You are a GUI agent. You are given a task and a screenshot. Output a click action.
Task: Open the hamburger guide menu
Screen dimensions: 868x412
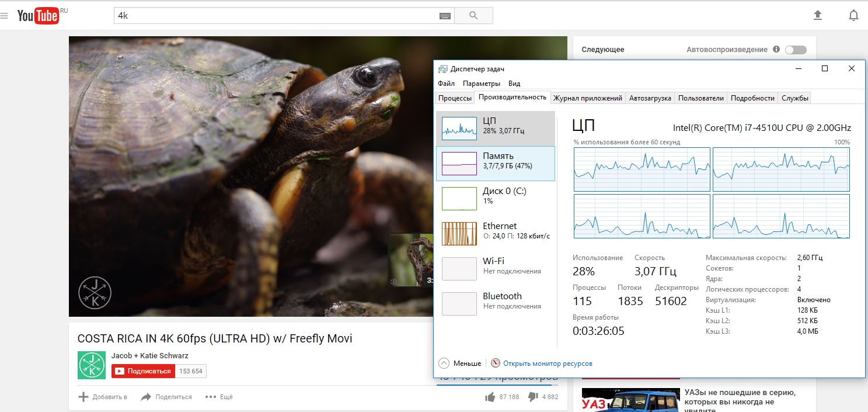[4, 16]
